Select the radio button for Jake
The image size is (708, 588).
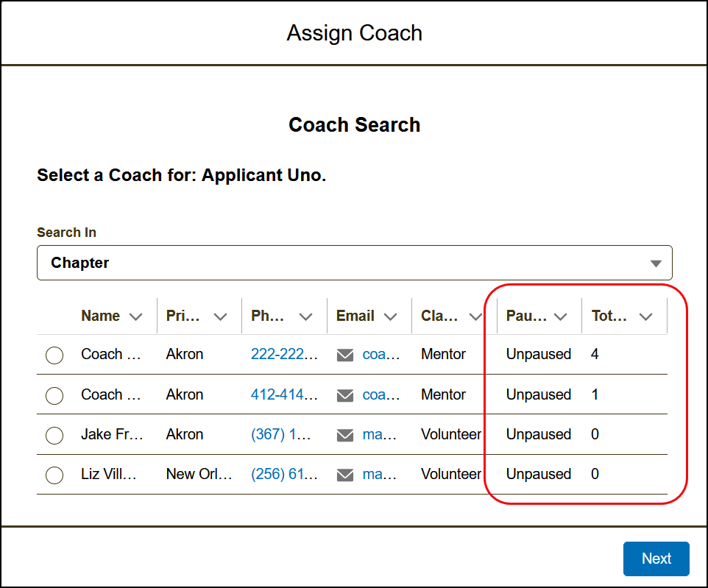54,436
